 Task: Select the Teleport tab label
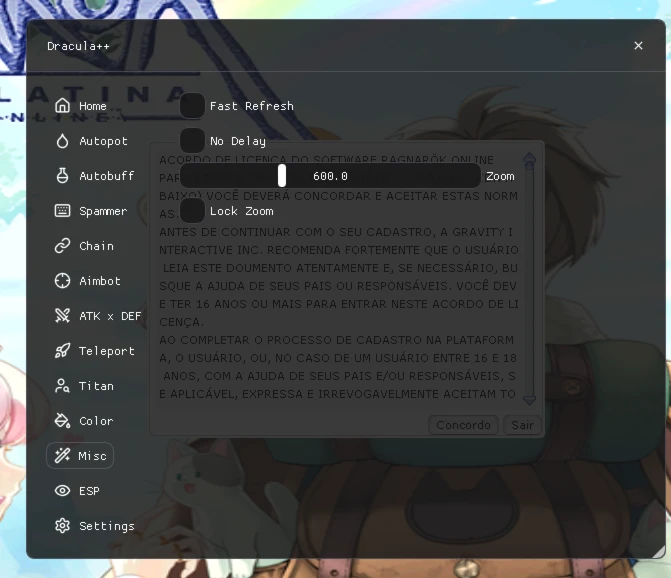point(107,351)
